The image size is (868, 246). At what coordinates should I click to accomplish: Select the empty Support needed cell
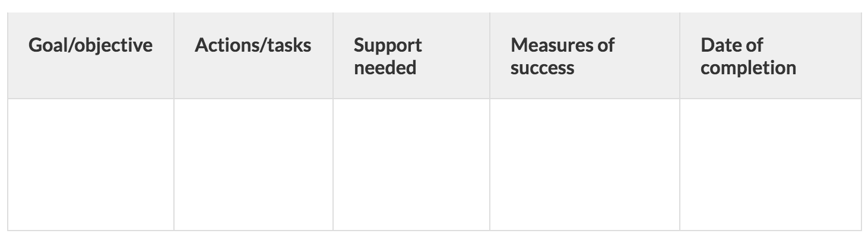click(x=411, y=164)
